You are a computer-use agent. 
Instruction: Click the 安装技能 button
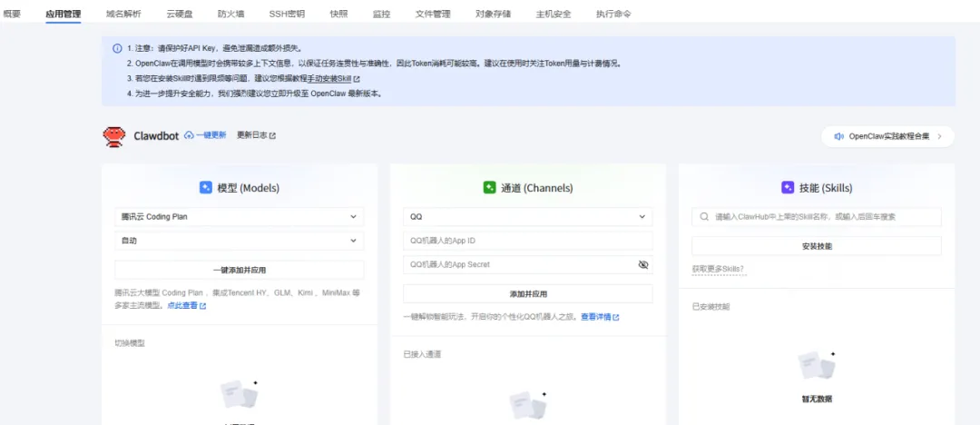coord(817,246)
